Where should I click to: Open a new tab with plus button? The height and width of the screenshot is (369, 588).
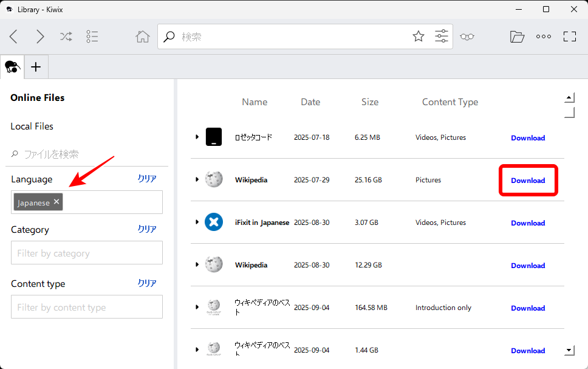pyautogui.click(x=36, y=67)
